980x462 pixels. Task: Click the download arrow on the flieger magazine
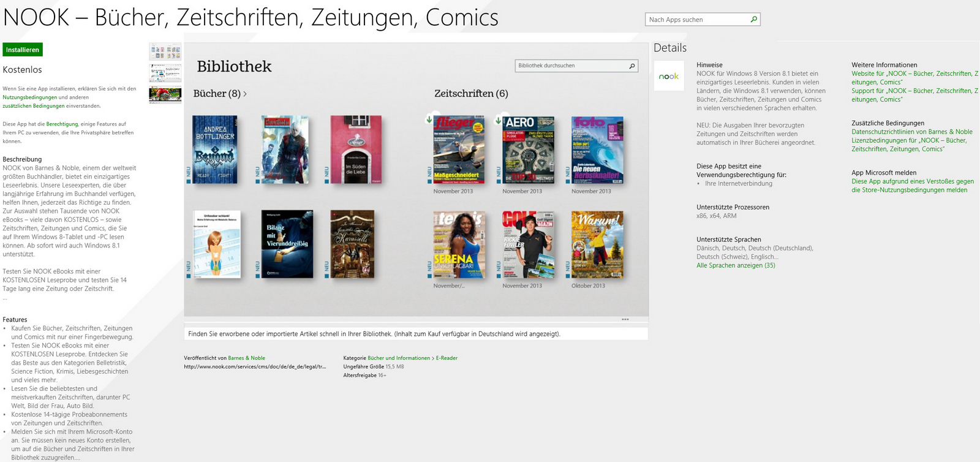429,119
